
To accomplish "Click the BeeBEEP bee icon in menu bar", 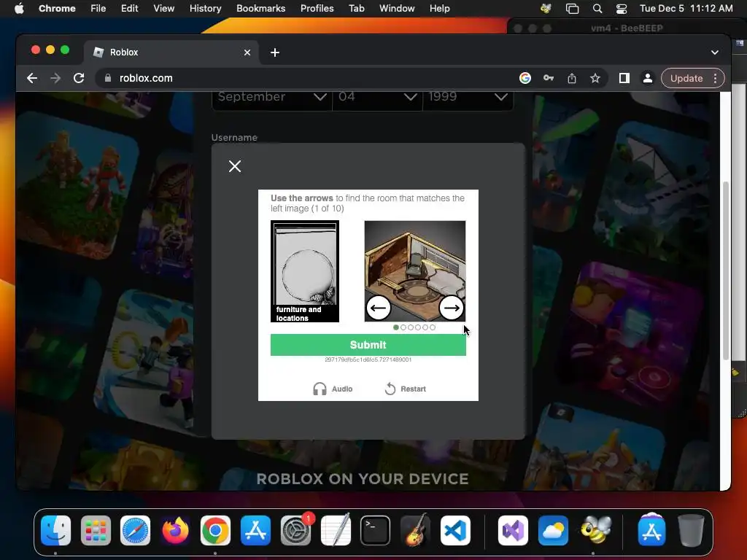I will [546, 8].
